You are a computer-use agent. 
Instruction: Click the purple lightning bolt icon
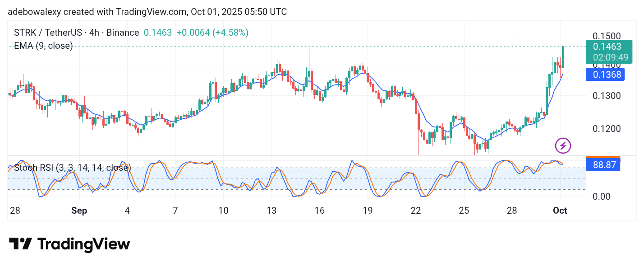click(x=563, y=145)
